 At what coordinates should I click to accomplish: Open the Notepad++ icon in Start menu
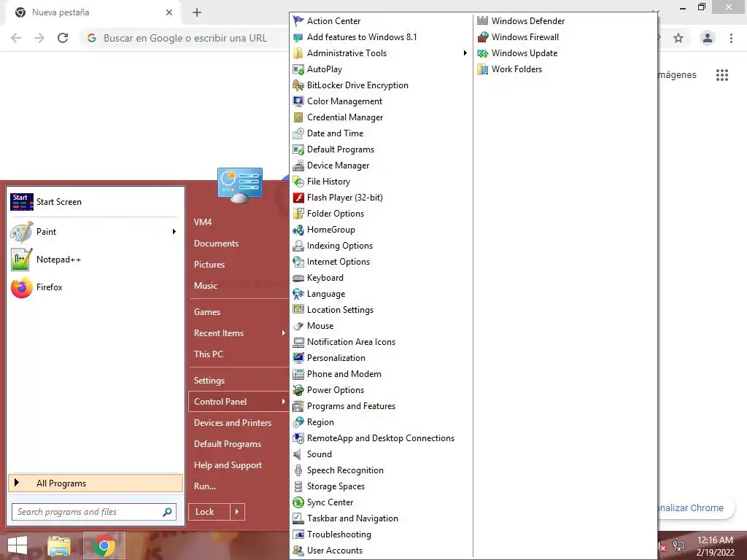click(21, 260)
